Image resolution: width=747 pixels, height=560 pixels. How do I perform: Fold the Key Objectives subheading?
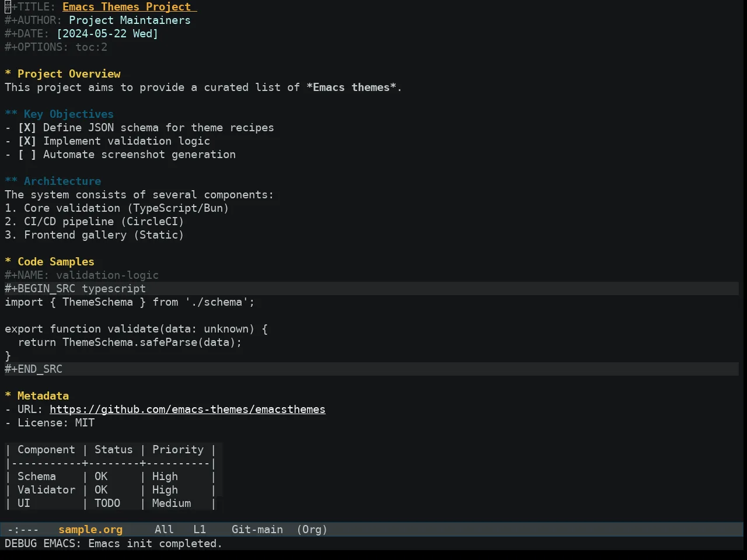click(59, 114)
